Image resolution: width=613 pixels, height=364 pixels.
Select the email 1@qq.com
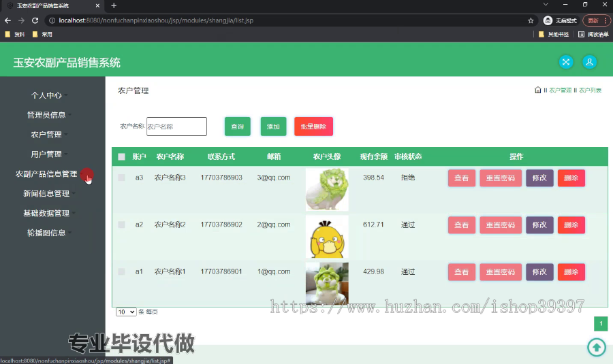pyautogui.click(x=274, y=271)
